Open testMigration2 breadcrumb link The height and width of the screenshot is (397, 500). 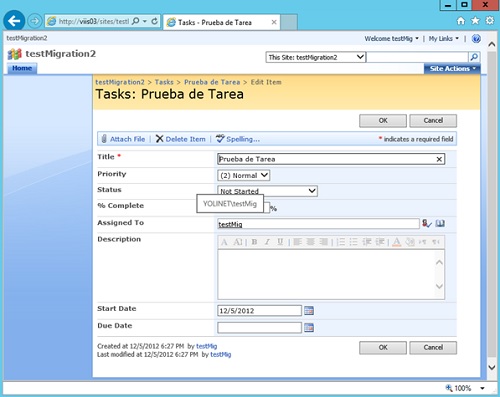(x=120, y=82)
